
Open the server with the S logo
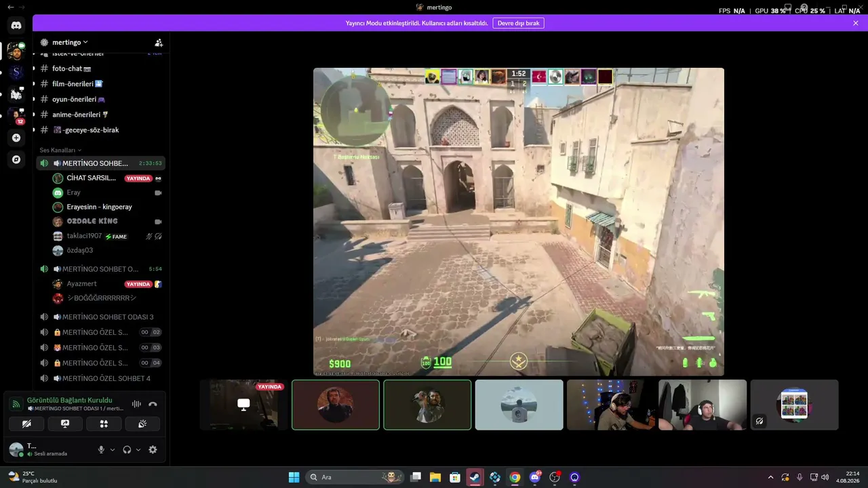point(16,73)
